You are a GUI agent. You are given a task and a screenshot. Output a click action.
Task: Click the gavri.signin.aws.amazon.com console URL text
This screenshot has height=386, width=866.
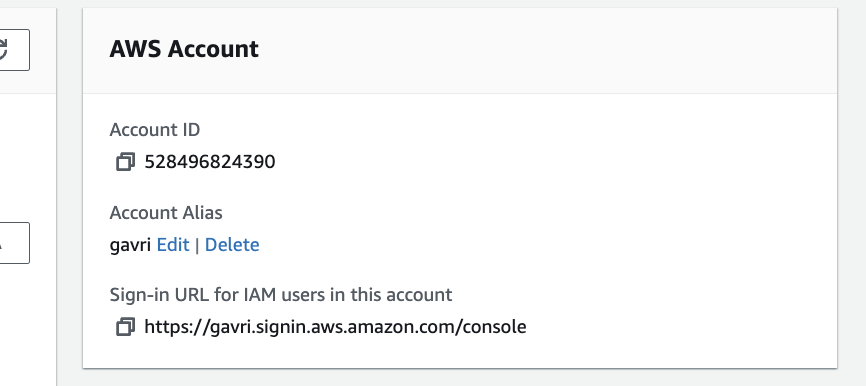click(335, 326)
